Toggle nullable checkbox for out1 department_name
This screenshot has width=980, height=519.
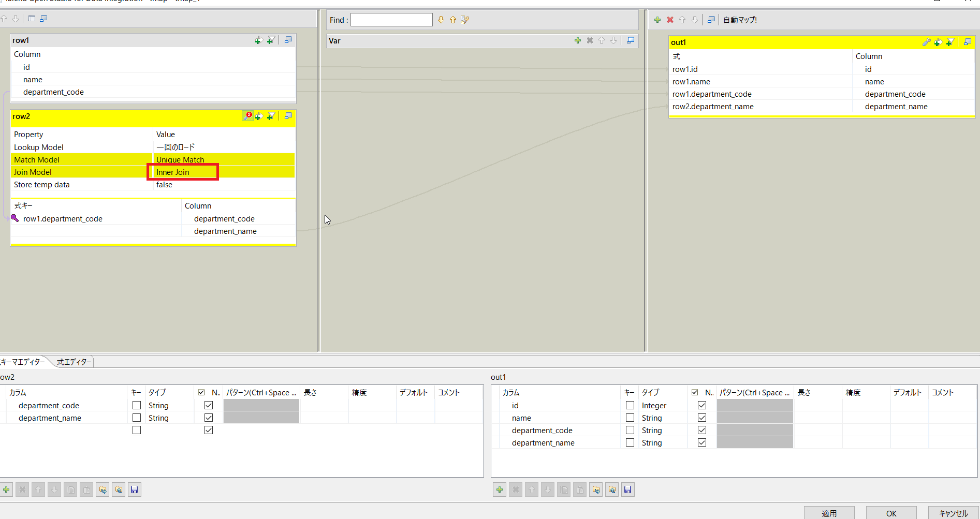702,442
